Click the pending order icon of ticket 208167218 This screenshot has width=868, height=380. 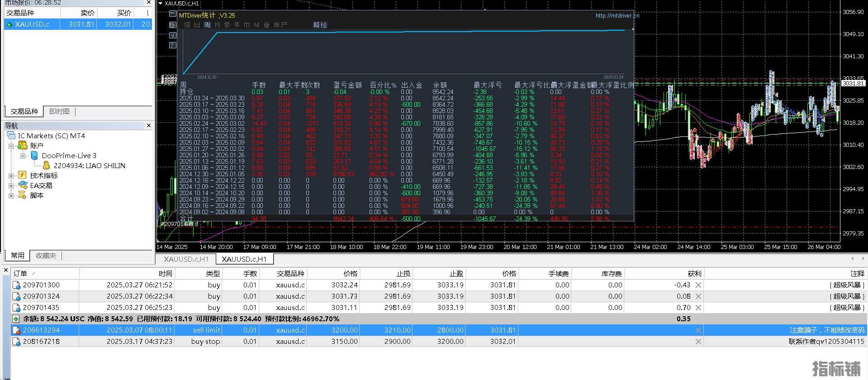[16, 342]
